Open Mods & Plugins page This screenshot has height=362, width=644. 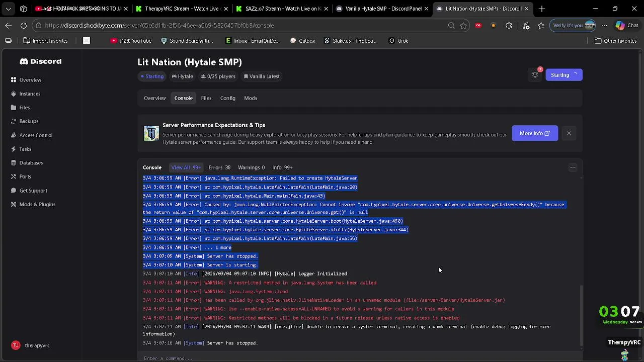pyautogui.click(x=37, y=204)
